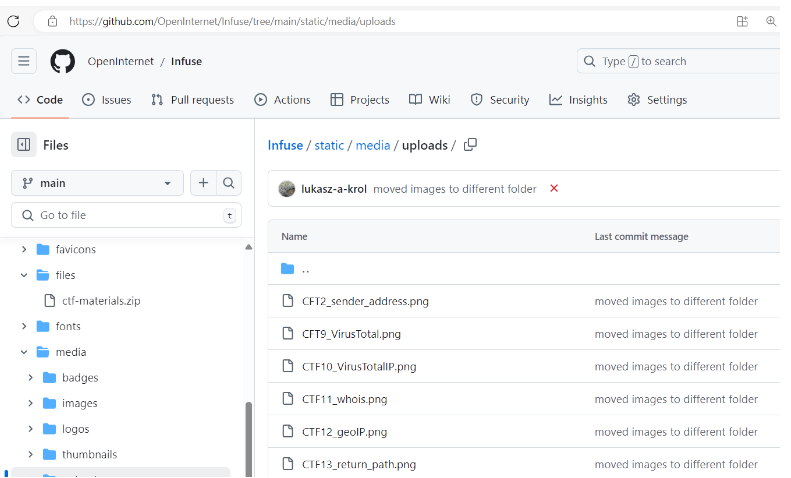Expand the fonts folder chevron

(24, 326)
